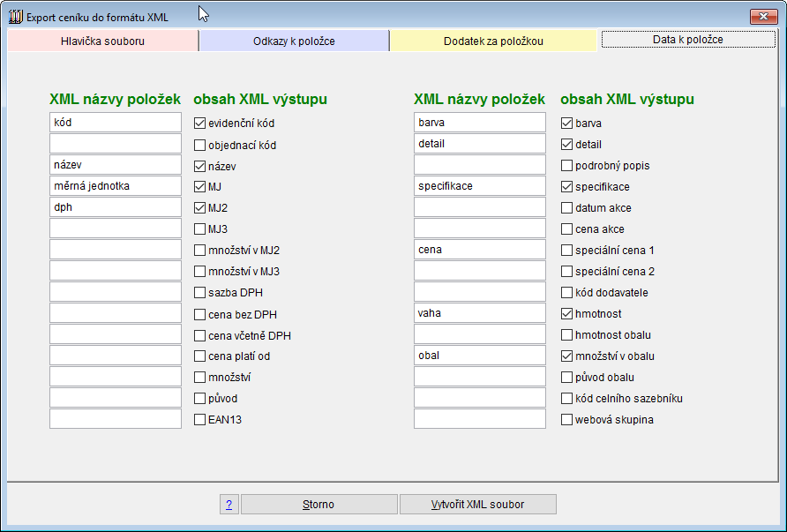Focus the XML name field containing vaha
This screenshot has height=532, width=787.
(480, 313)
